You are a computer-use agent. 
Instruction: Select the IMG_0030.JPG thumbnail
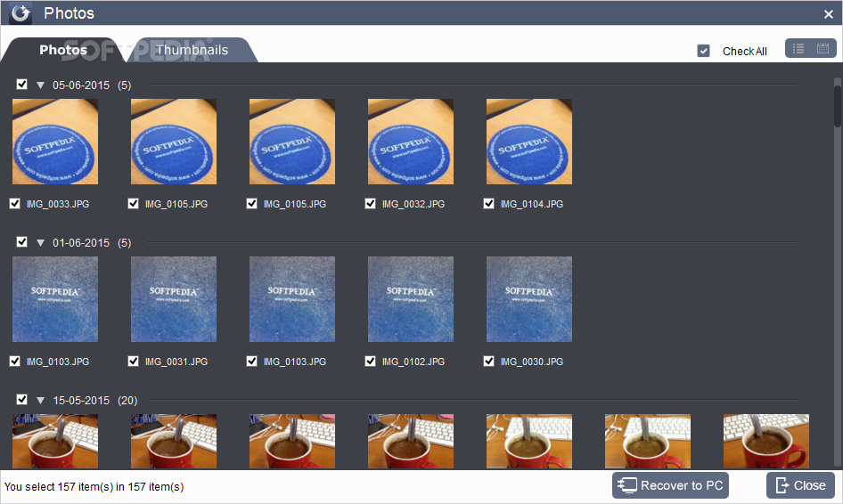(x=529, y=299)
